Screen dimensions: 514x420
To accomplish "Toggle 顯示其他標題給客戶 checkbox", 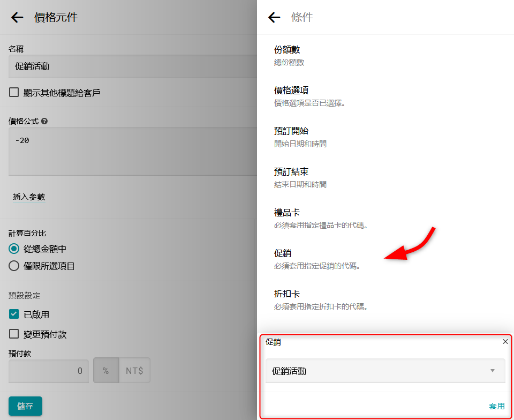I will 14,93.
